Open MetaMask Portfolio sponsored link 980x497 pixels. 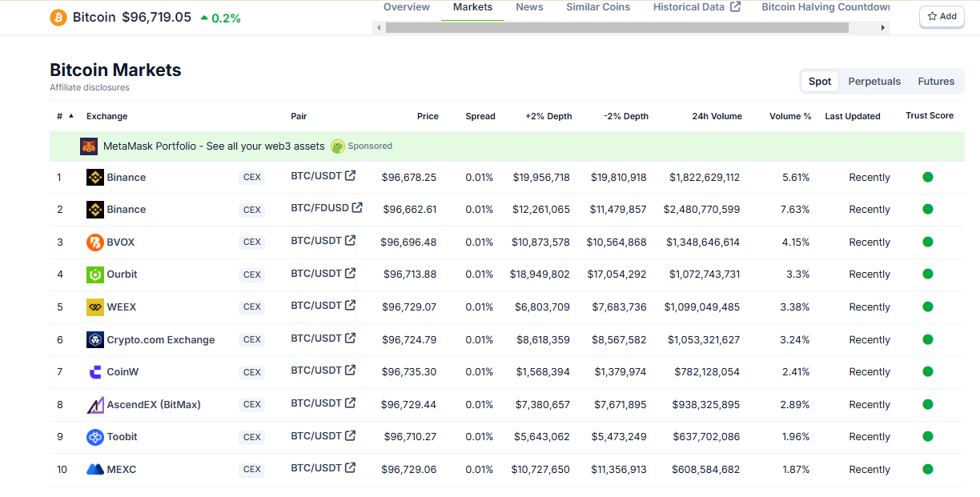(x=214, y=146)
